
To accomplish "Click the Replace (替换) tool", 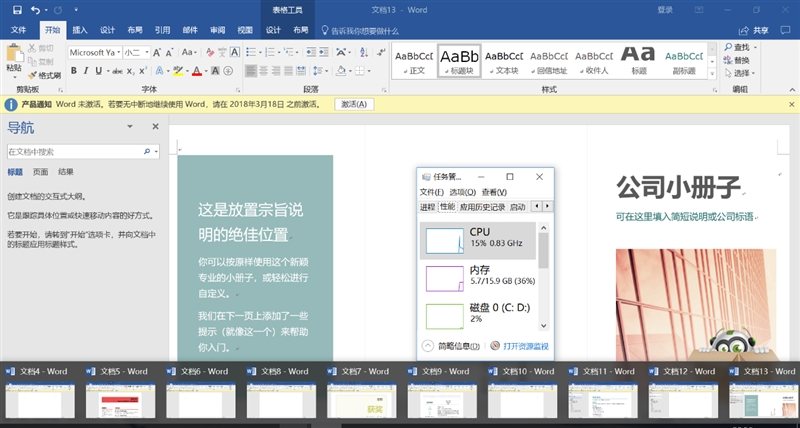I will pyautogui.click(x=743, y=60).
